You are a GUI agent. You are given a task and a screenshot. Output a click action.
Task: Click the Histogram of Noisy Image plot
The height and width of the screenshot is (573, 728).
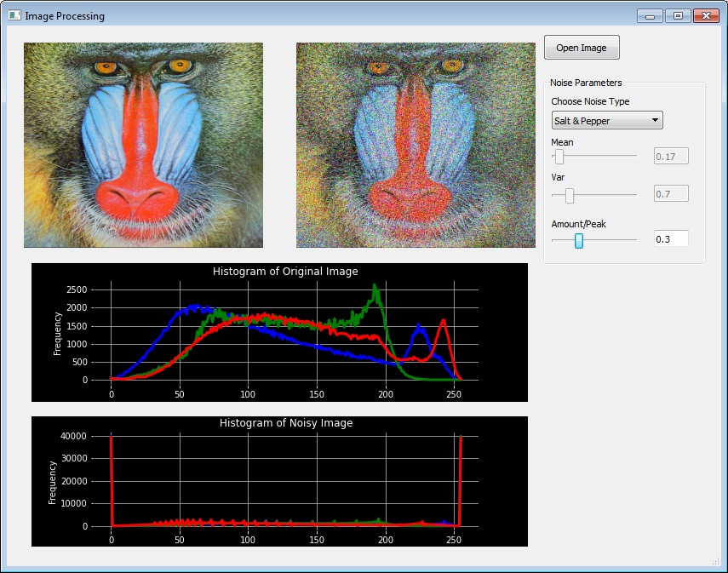tap(279, 481)
